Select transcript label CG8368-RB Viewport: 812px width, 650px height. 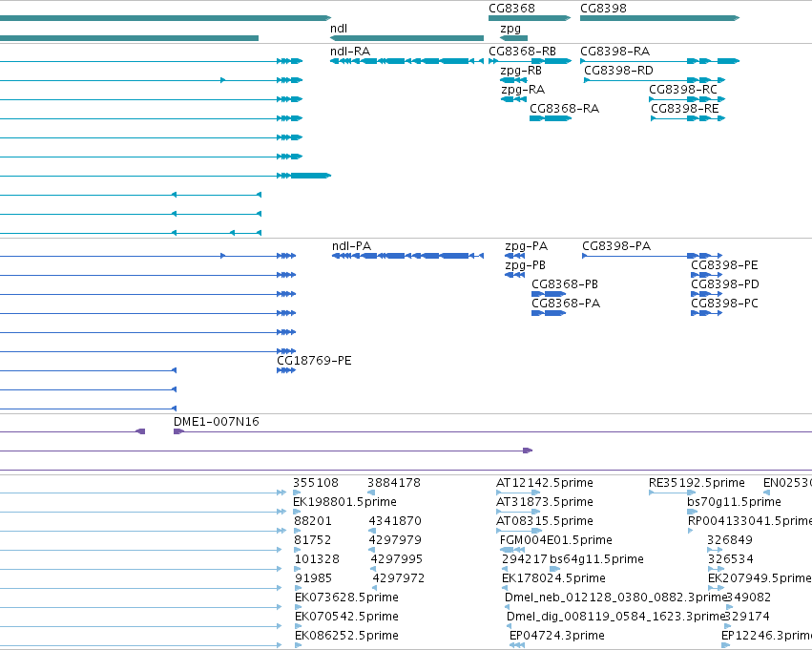pos(523,52)
